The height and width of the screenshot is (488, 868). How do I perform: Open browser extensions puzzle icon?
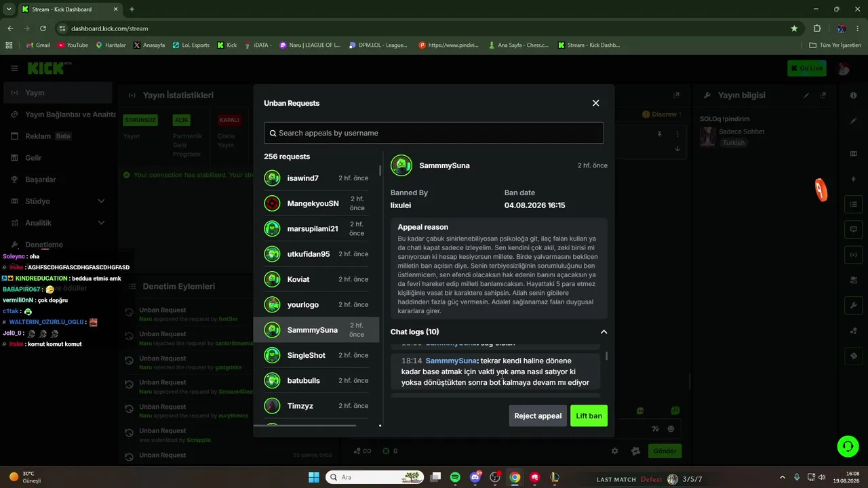tap(817, 28)
